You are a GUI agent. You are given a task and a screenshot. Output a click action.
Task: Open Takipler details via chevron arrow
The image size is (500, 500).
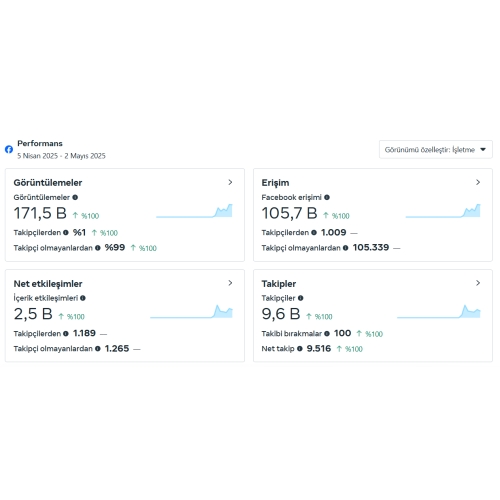tap(478, 283)
